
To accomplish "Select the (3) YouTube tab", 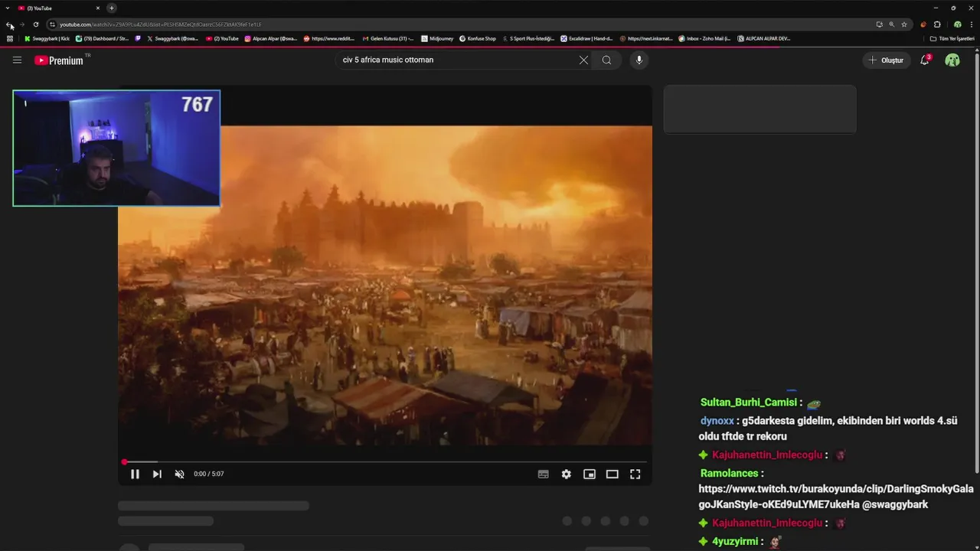I will (57, 8).
